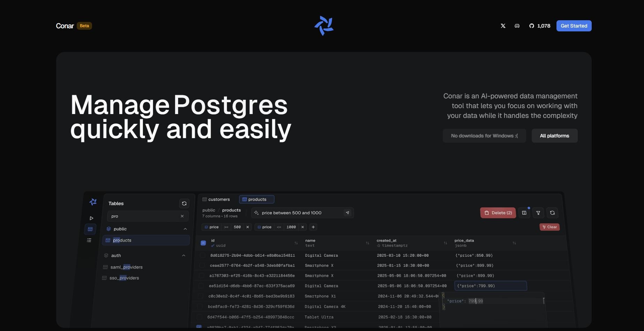Check the first Smartphone X row checkbox

pyautogui.click(x=202, y=265)
